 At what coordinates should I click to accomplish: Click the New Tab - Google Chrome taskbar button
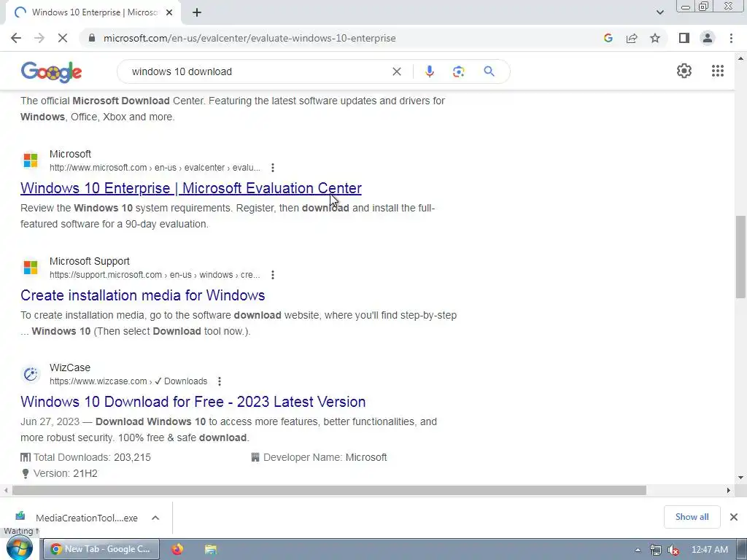101,549
